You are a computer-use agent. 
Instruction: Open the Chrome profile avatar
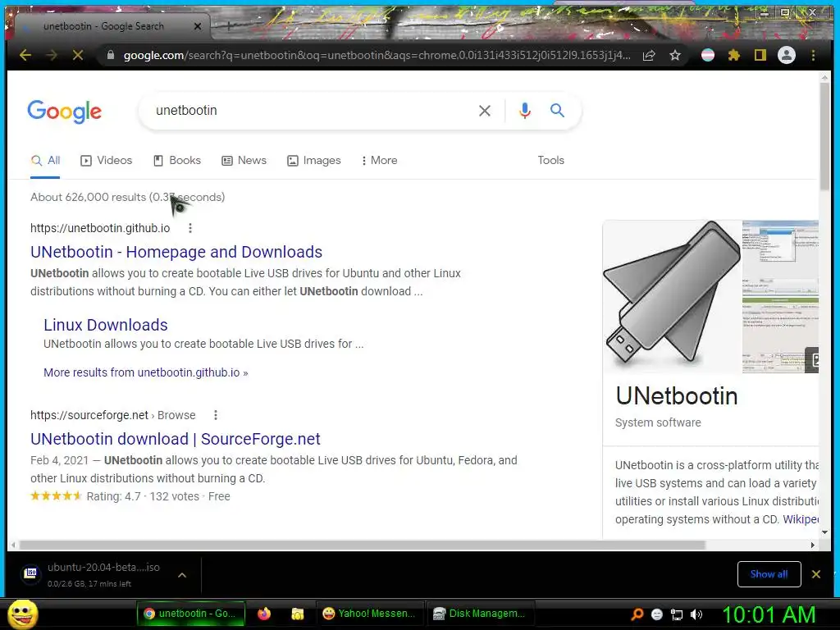(787, 55)
